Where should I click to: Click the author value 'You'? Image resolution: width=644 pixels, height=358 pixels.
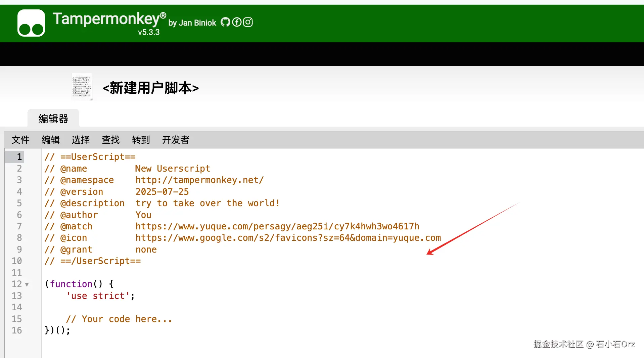143,215
